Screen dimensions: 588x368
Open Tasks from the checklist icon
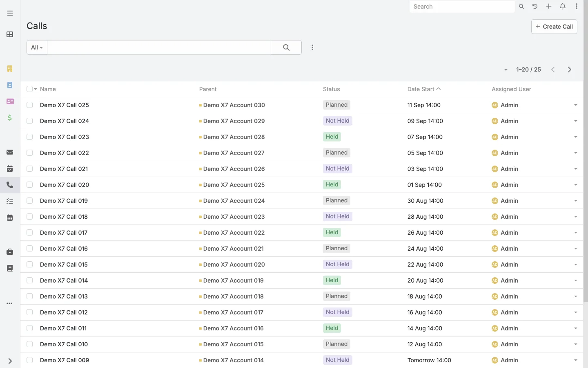click(10, 201)
